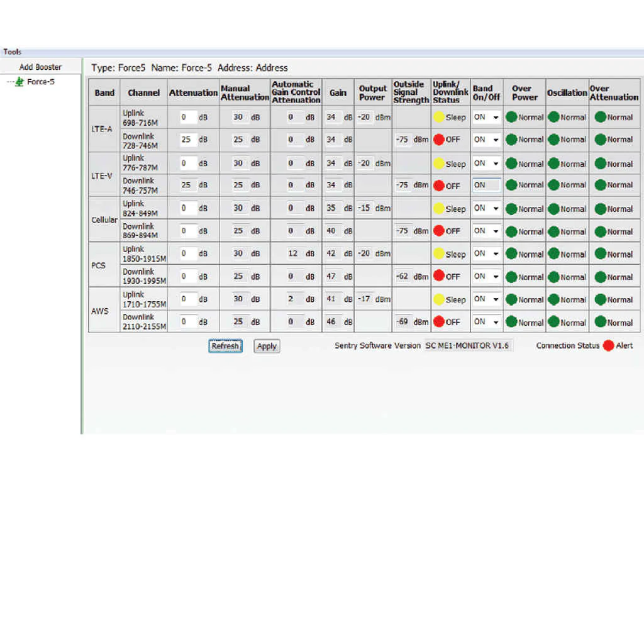
Task: Click red OFF indicator for Cellular Downlink
Action: click(x=439, y=231)
